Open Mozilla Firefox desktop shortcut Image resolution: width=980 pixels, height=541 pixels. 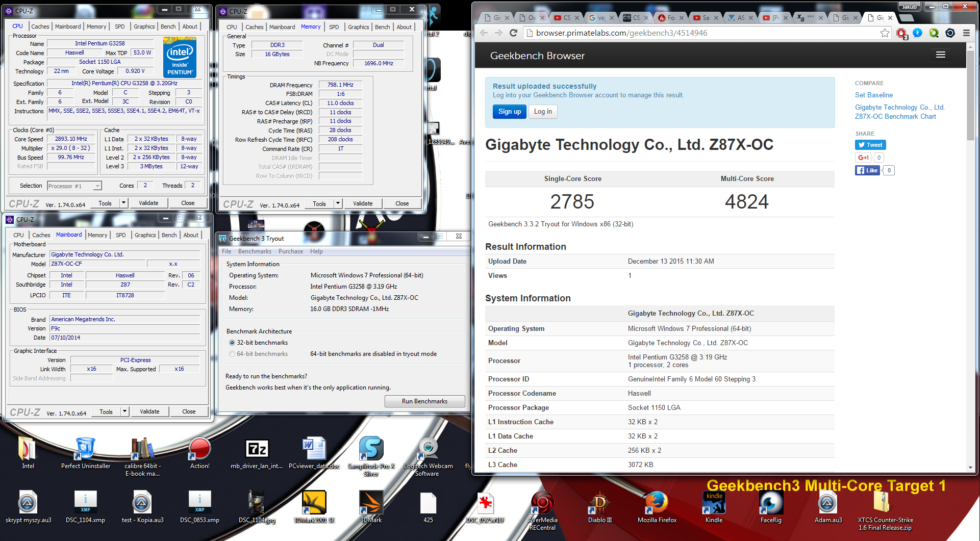657,507
